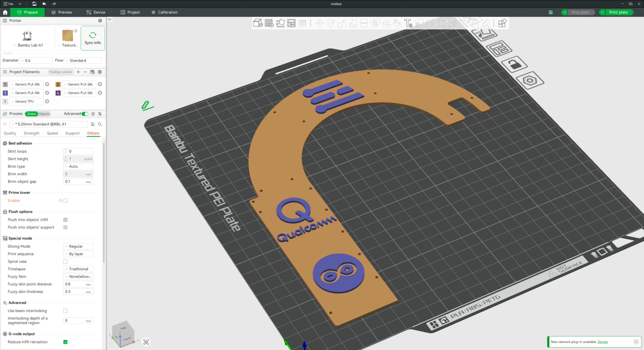This screenshot has width=644, height=350.
Task: Open filament 2 Generic PLA Silk dropdown
Action: pyautogui.click(x=78, y=84)
